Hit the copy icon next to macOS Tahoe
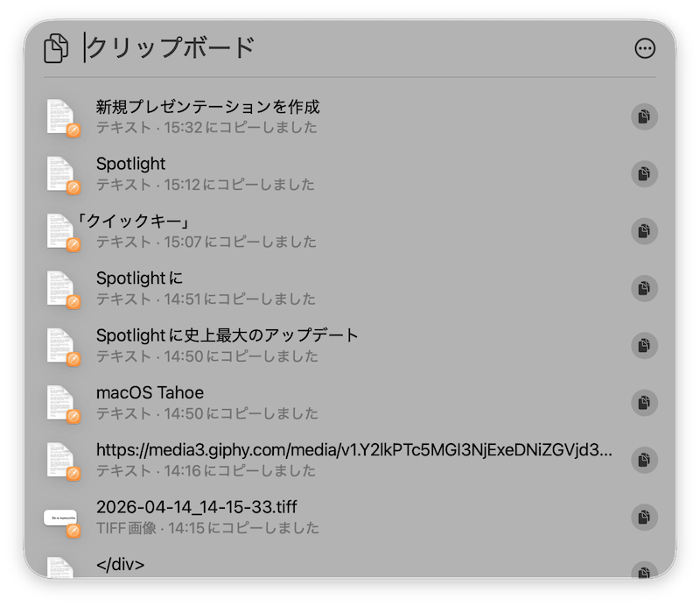The height and width of the screenshot is (606, 700). [644, 403]
